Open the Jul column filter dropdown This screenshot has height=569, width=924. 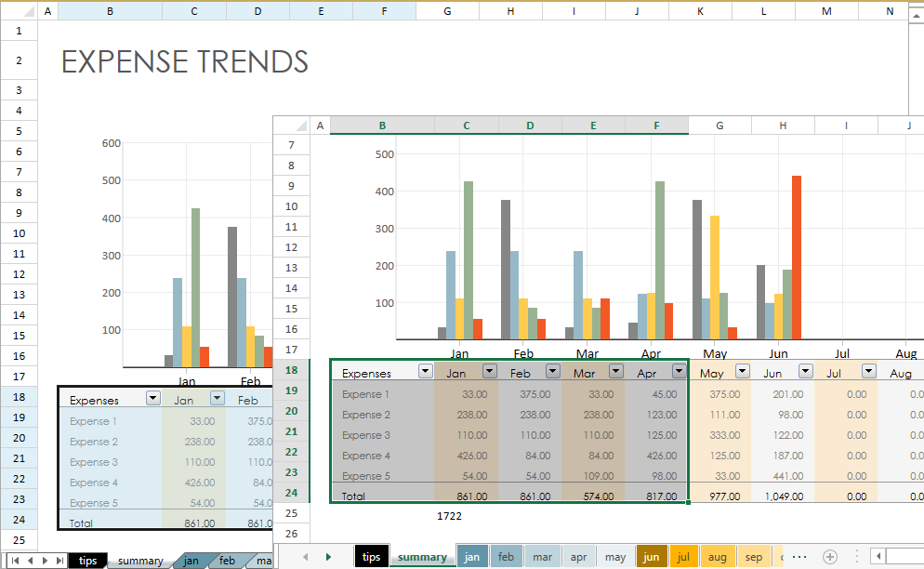pyautogui.click(x=868, y=371)
